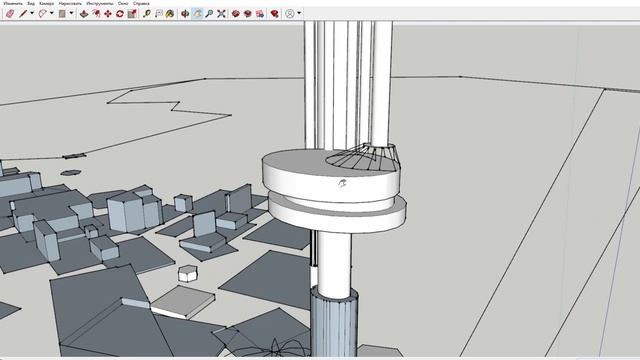Click the small white hexagonal block model
640x360 pixels.
[188, 273]
